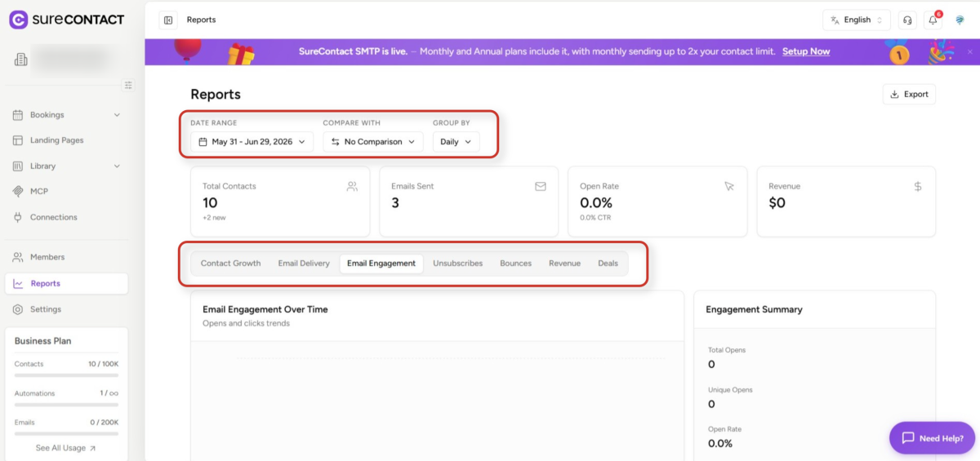Viewport: 980px width, 461px height.
Task: Click the Need Help chat icon
Action: [908, 438]
